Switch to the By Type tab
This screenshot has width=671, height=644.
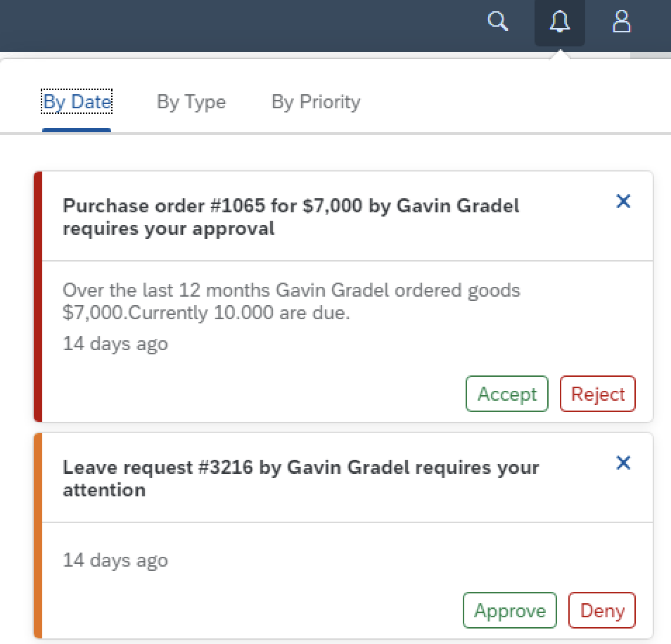[x=191, y=102]
